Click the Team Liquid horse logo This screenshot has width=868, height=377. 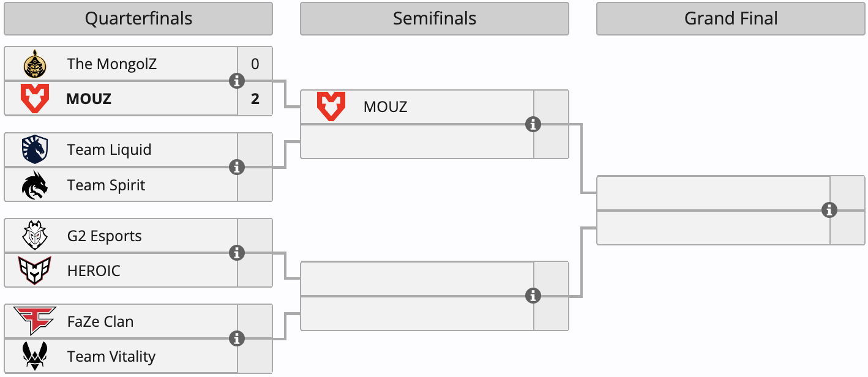click(35, 150)
